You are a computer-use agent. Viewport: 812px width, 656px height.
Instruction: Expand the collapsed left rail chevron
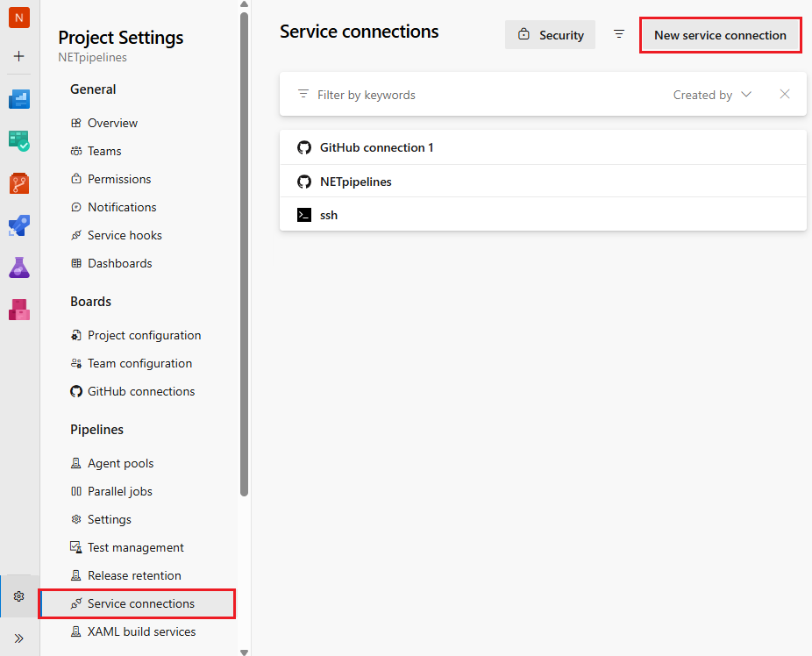point(19,638)
